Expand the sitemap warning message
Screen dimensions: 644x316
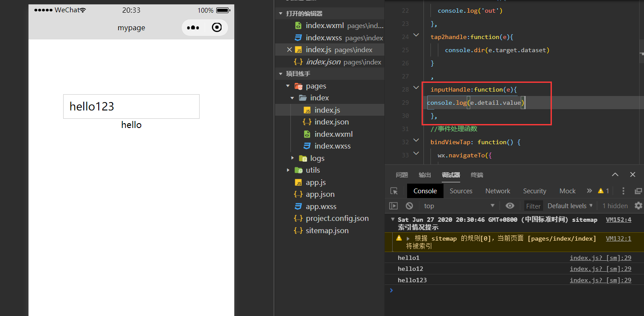click(408, 238)
